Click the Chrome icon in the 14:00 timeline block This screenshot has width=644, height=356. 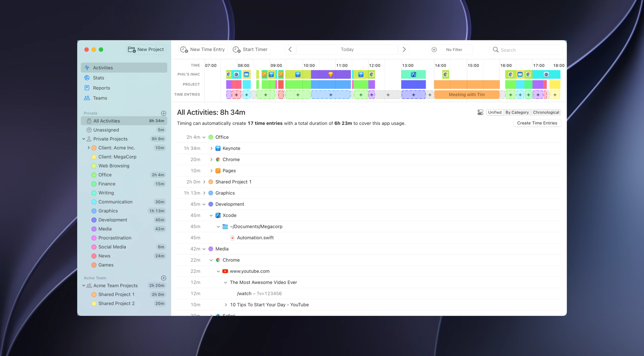(x=445, y=74)
